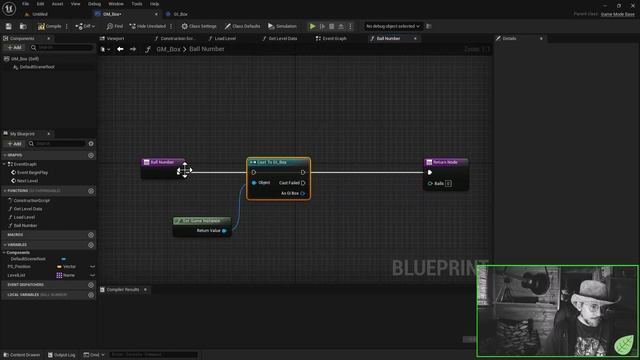
Task: Add new function with Functions plus icon
Action: 91,191
